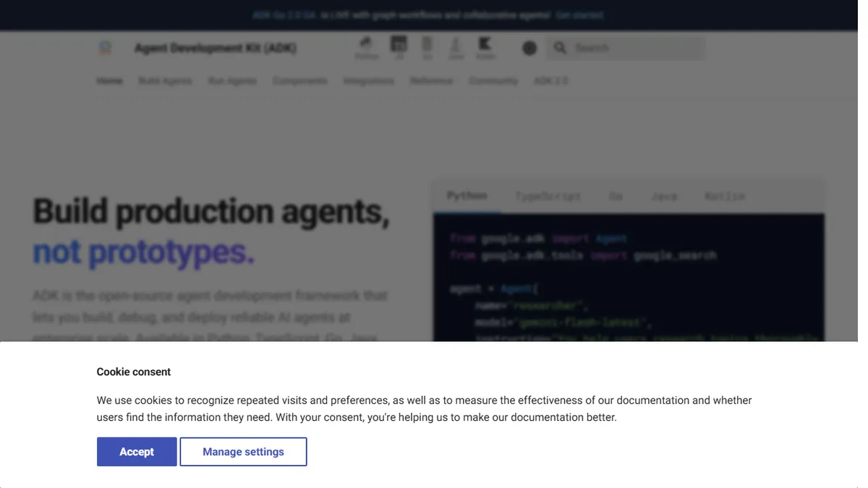The height and width of the screenshot is (488, 868).
Task: Open the Build Agents navigation tab
Action: point(166,81)
